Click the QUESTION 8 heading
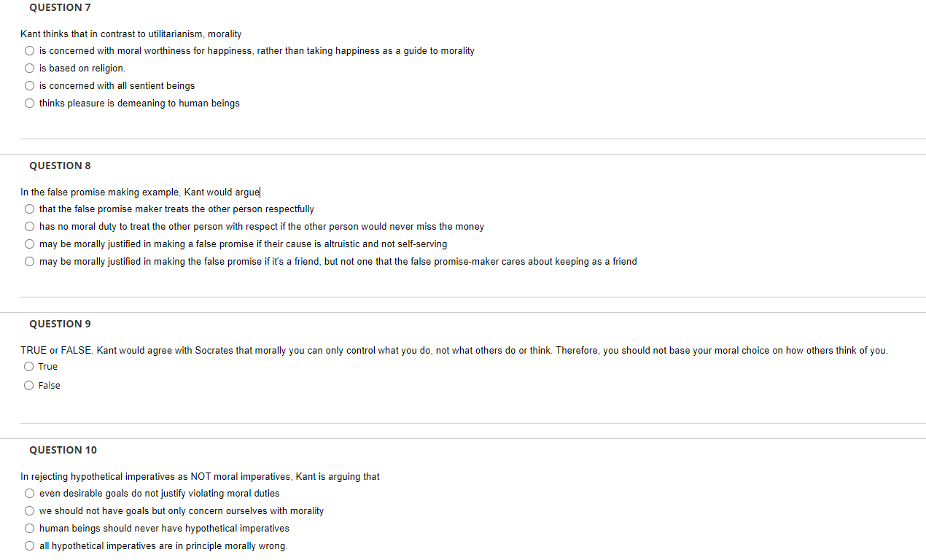 coord(60,166)
